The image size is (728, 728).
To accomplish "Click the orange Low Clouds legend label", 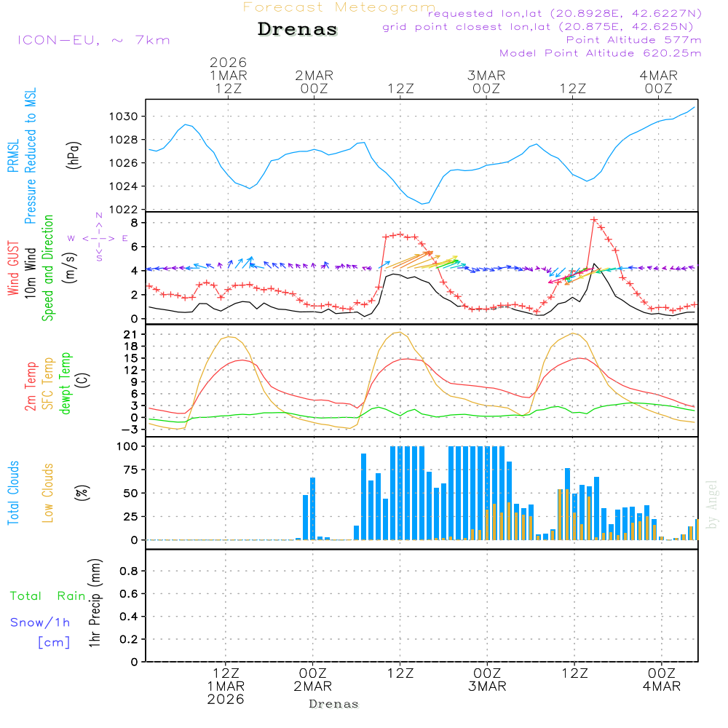I will [48, 492].
